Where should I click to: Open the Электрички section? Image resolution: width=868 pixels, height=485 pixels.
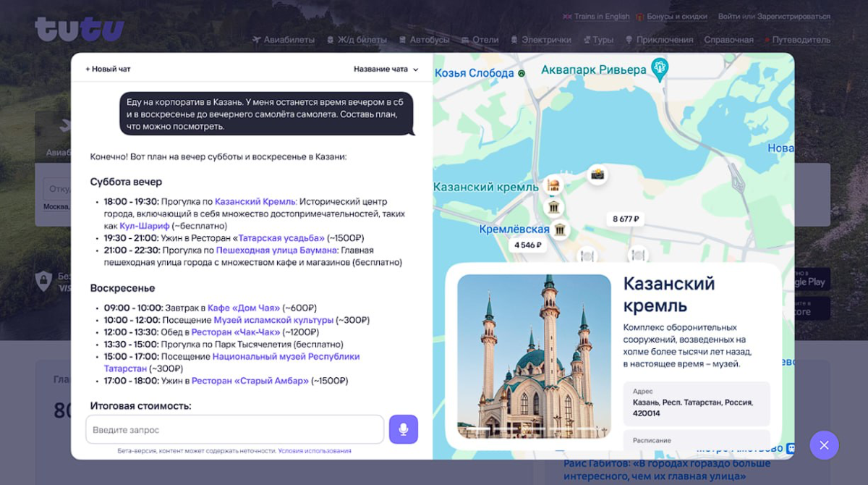(x=541, y=40)
